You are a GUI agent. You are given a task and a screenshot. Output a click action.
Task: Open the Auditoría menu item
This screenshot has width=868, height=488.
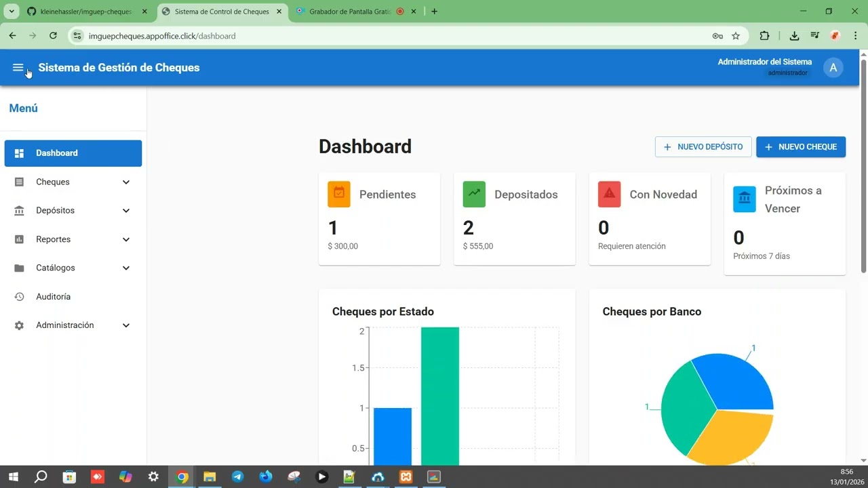coord(73,297)
